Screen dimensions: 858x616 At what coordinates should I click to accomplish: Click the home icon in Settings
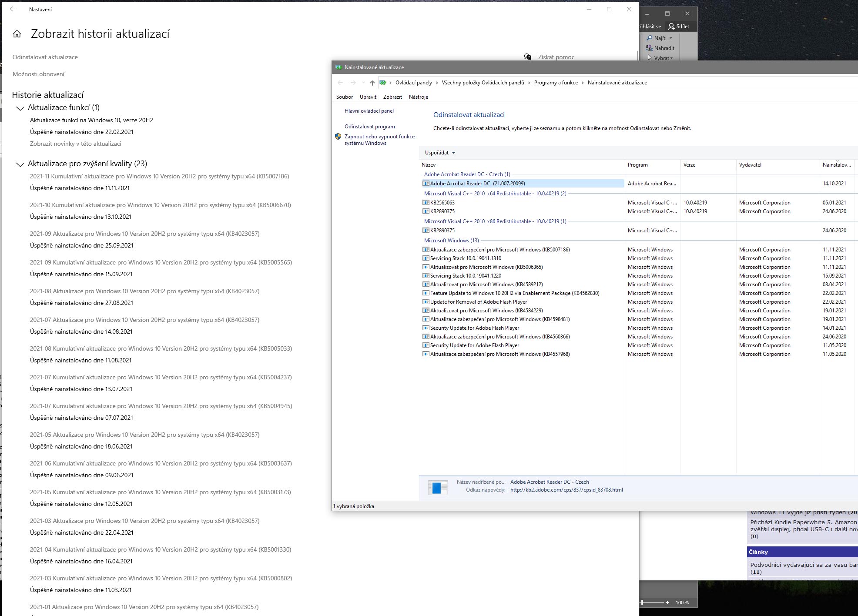(x=17, y=34)
